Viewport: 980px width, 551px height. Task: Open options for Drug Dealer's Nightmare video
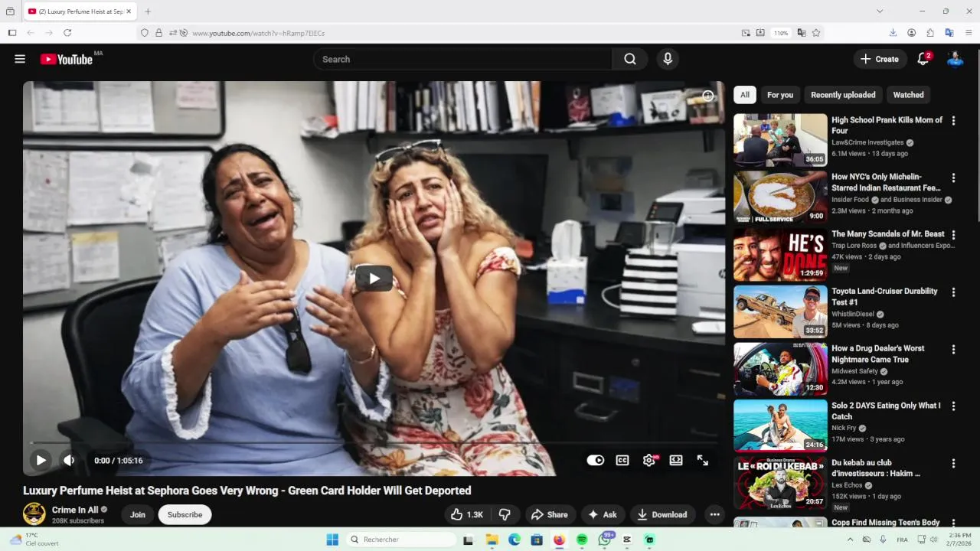[953, 349]
